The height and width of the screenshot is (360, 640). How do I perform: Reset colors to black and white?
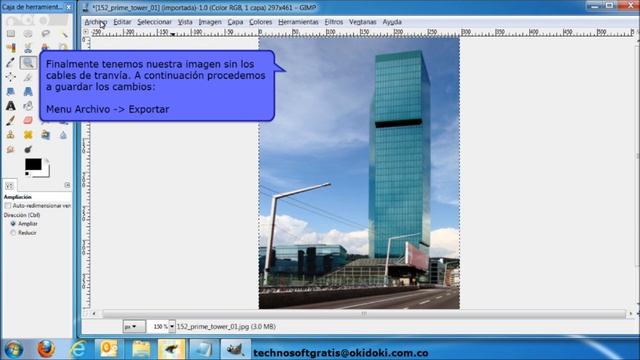click(x=27, y=174)
